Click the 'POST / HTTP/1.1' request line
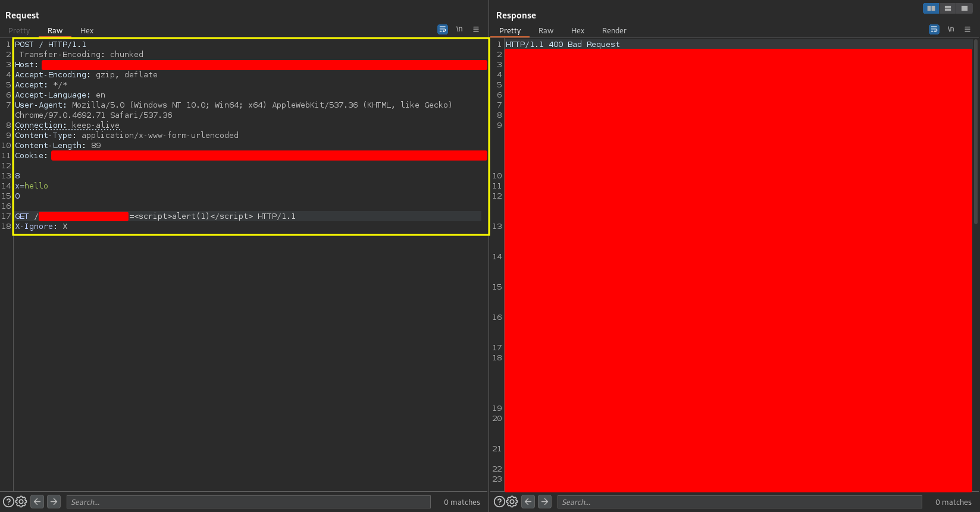This screenshot has height=512, width=980. click(51, 45)
